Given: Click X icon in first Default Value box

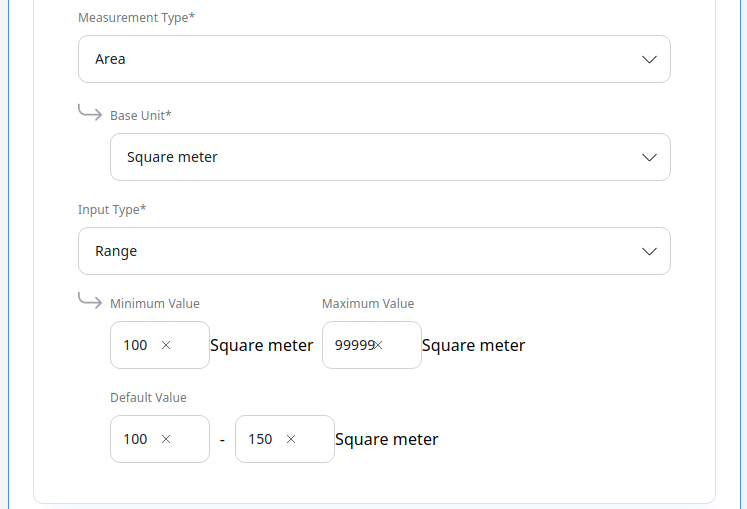Looking at the screenshot, I should pos(166,439).
